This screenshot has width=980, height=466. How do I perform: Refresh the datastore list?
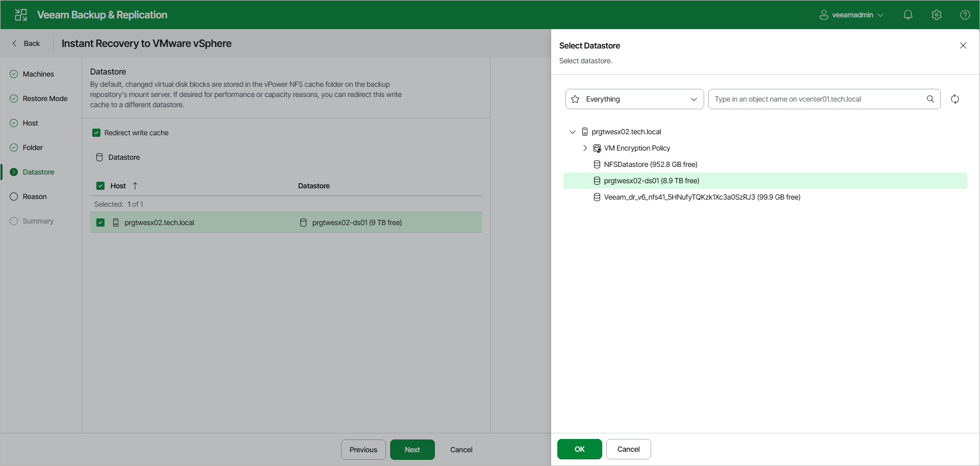click(x=955, y=99)
